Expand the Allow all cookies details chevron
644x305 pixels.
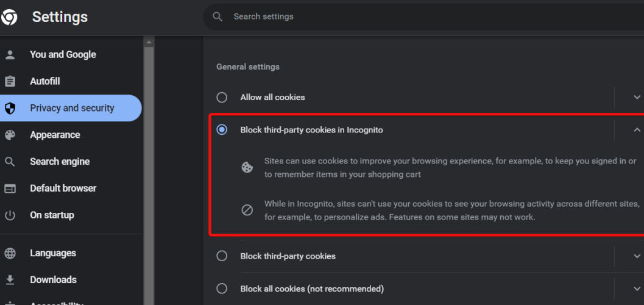[637, 97]
